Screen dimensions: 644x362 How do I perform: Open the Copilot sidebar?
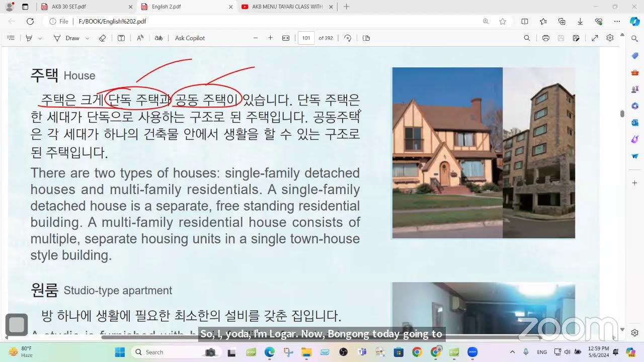tap(635, 22)
